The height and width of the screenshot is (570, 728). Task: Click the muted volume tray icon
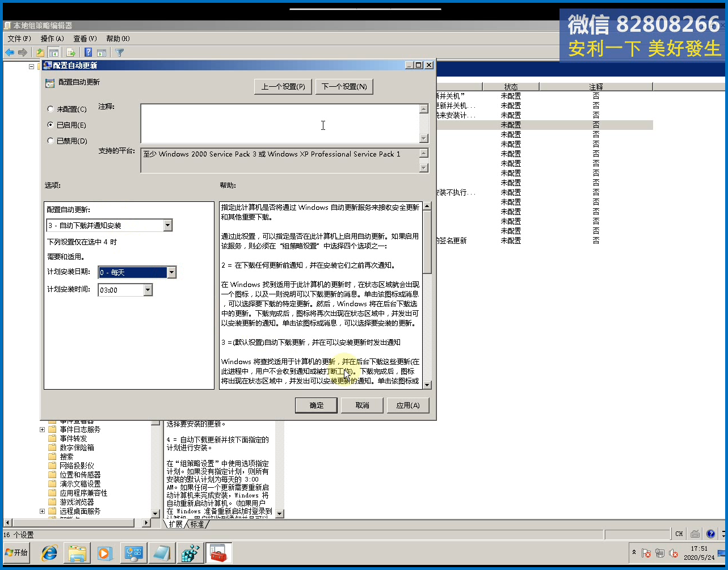pyautogui.click(x=674, y=553)
